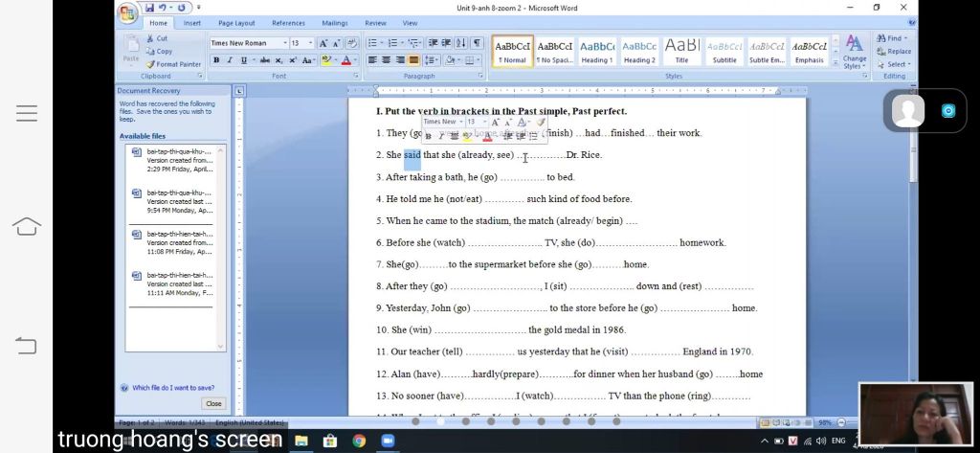
Task: Toggle Show/Hide paragraph marks
Action: 477,43
